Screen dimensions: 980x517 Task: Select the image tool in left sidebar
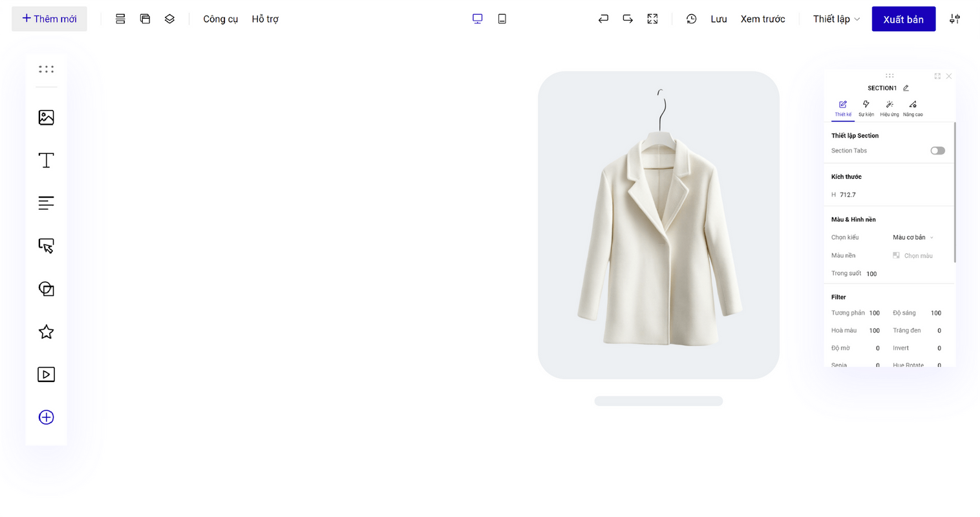point(46,117)
